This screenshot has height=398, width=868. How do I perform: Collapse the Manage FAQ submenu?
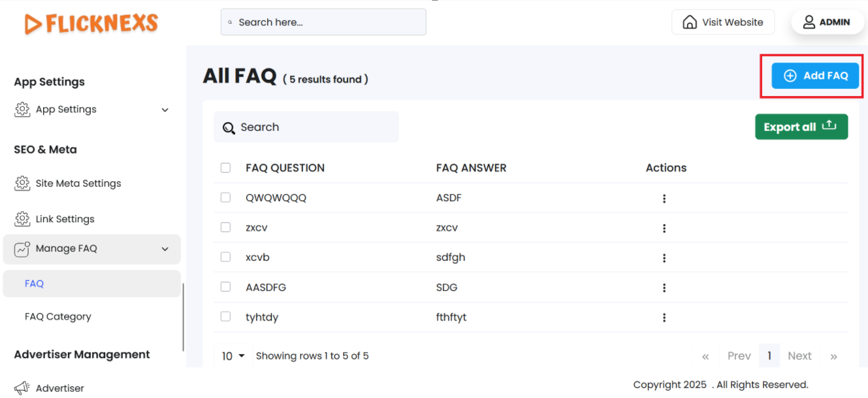coord(165,249)
